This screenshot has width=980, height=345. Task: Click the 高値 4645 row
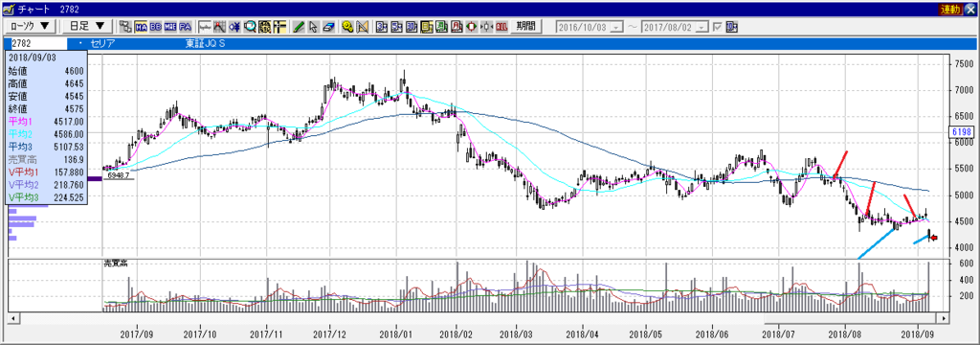[x=46, y=83]
